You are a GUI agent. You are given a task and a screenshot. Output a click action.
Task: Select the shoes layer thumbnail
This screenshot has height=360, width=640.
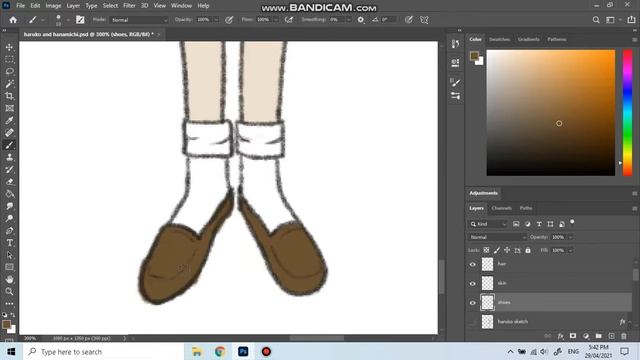coord(487,302)
